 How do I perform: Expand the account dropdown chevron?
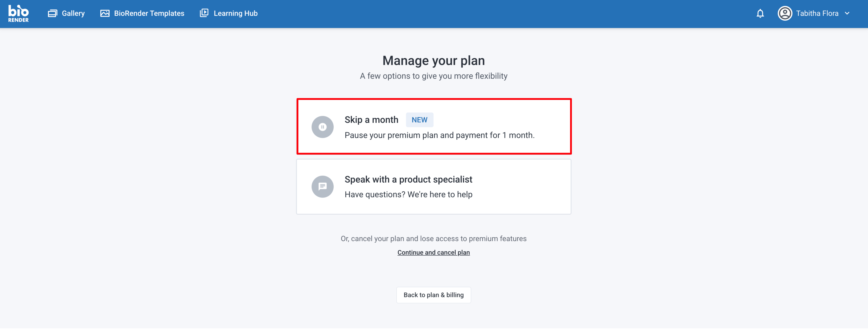(847, 13)
